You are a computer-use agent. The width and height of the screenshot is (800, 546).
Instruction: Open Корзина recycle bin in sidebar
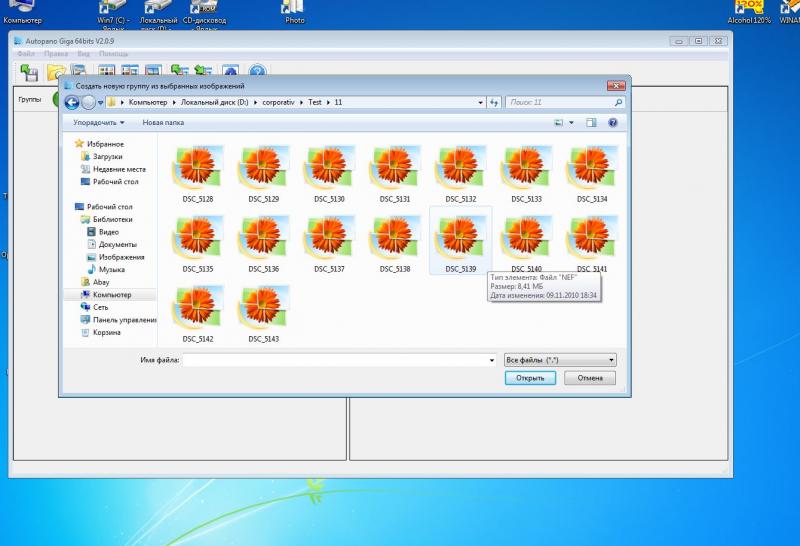(101, 332)
